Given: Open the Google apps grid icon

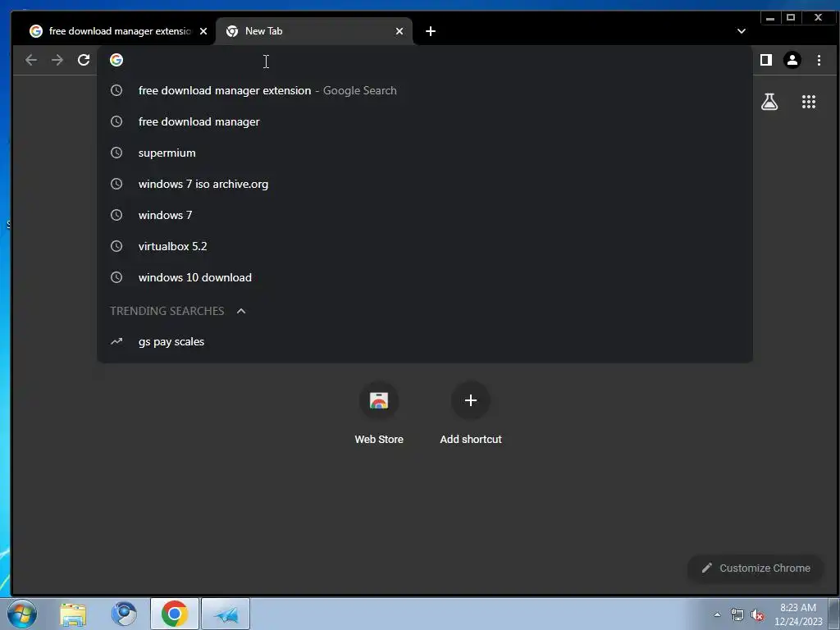Looking at the screenshot, I should (x=808, y=102).
